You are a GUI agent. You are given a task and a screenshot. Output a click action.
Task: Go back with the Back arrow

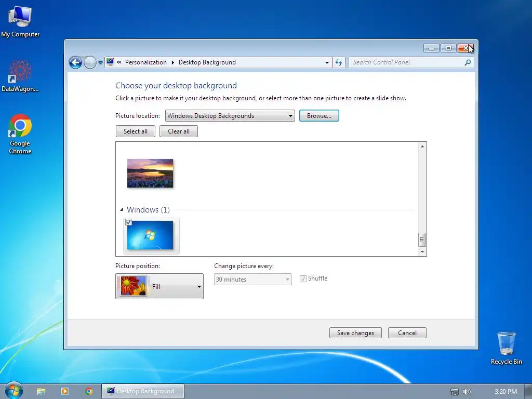tap(75, 62)
